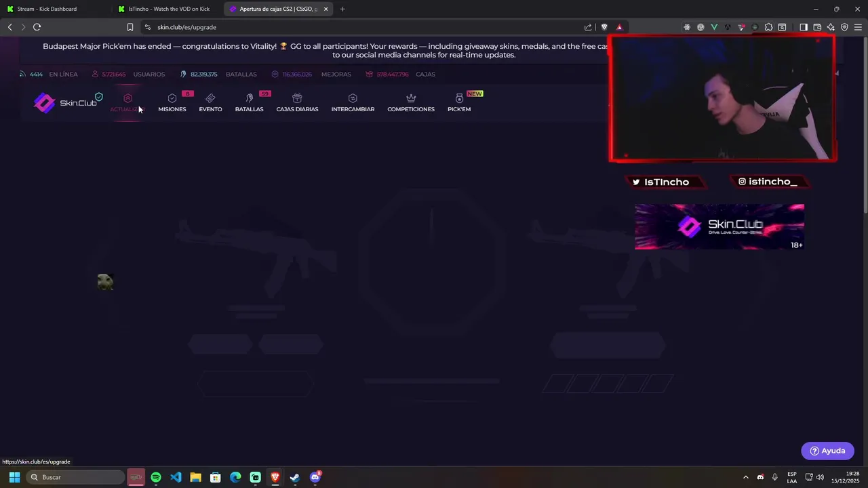Click the 4414 En Línea counter
The width and height of the screenshot is (868, 488).
click(48, 74)
